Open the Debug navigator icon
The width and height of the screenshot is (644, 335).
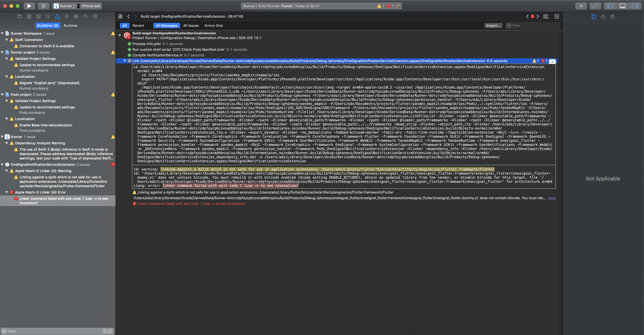point(76,17)
